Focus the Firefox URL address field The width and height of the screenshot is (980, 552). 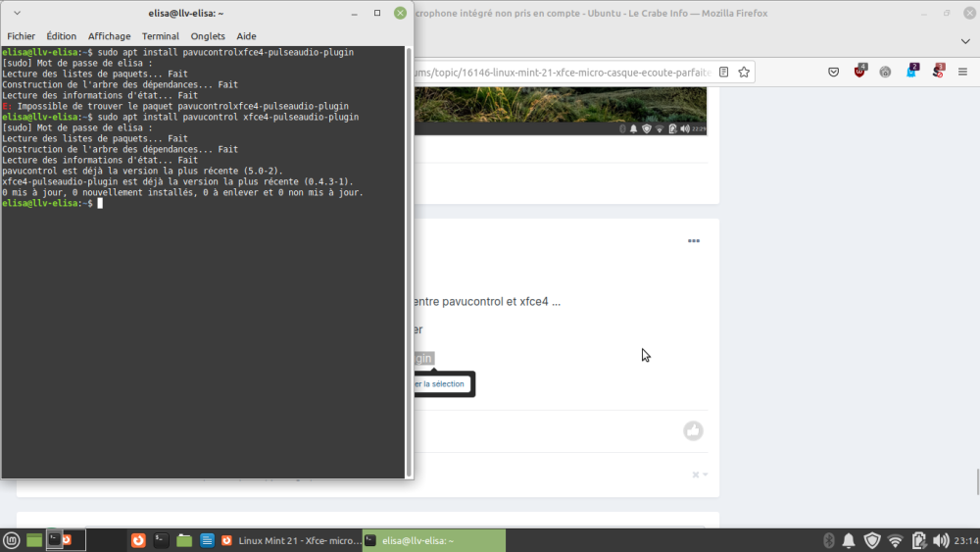pos(563,73)
